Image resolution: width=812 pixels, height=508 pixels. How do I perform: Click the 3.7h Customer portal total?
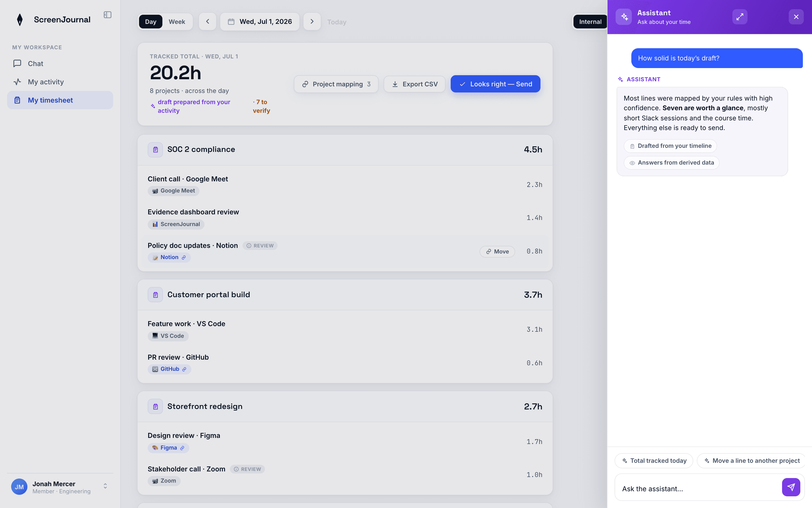coord(533,295)
